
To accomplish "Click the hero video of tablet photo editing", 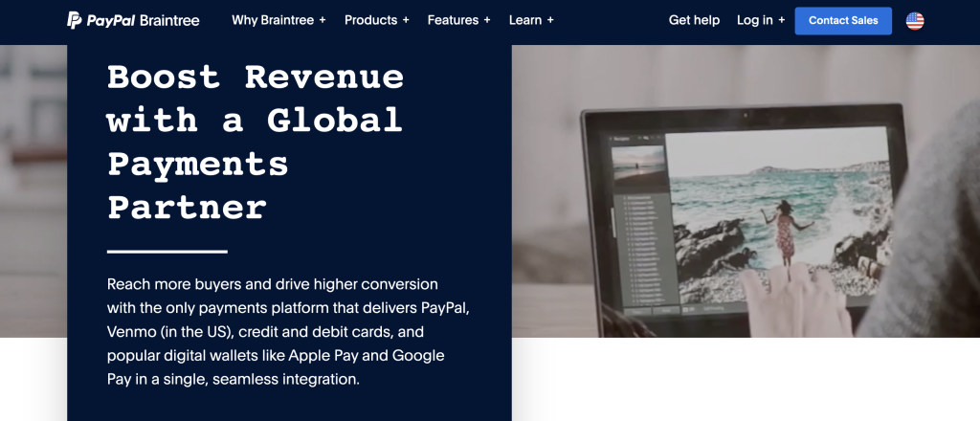I will 746,191.
